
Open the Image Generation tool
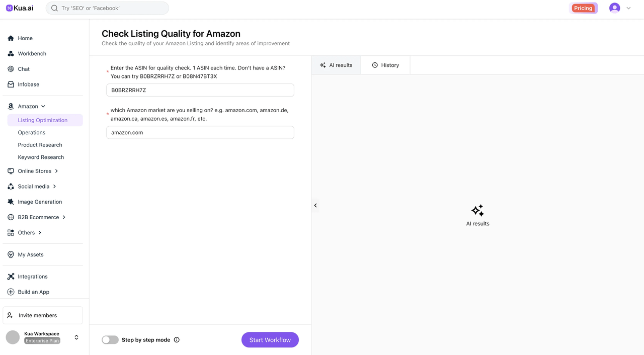(39, 202)
